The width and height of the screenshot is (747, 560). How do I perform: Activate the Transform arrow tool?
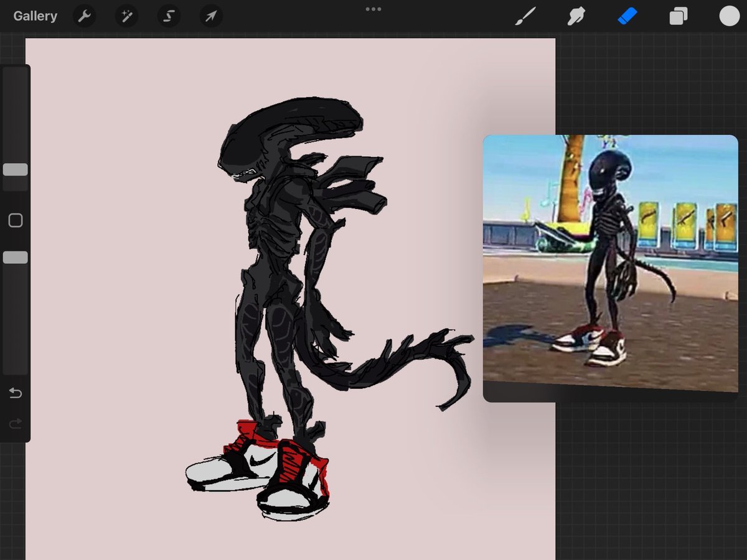tap(211, 16)
